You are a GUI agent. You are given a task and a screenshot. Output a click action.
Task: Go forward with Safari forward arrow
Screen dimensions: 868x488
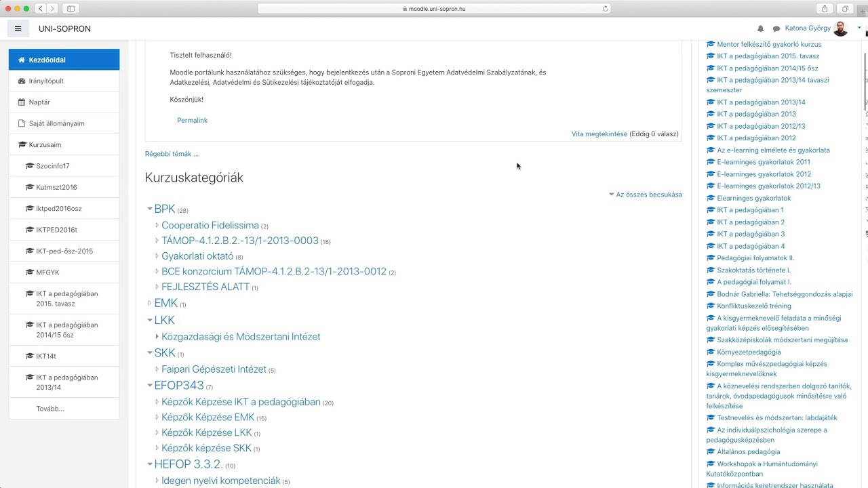pyautogui.click(x=52, y=9)
